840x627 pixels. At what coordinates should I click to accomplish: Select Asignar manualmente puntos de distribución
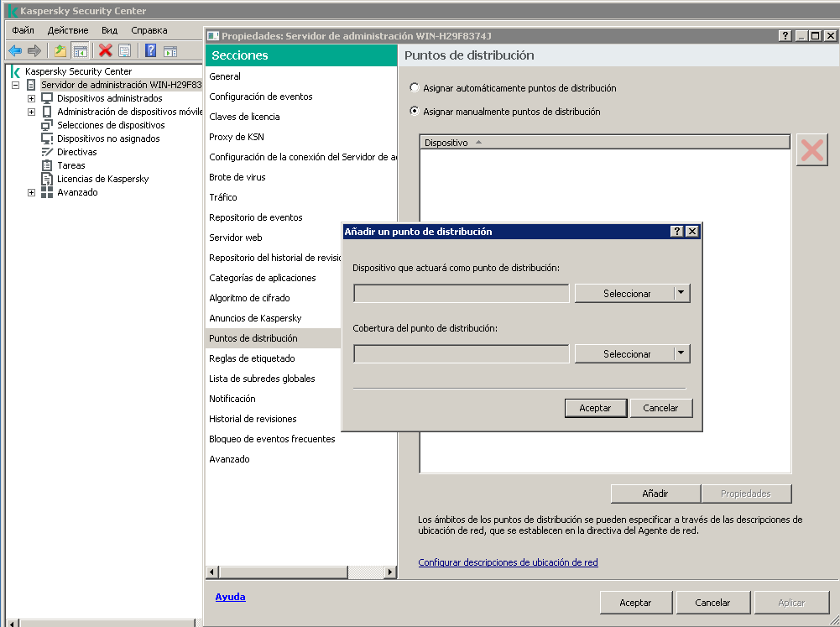click(x=414, y=111)
